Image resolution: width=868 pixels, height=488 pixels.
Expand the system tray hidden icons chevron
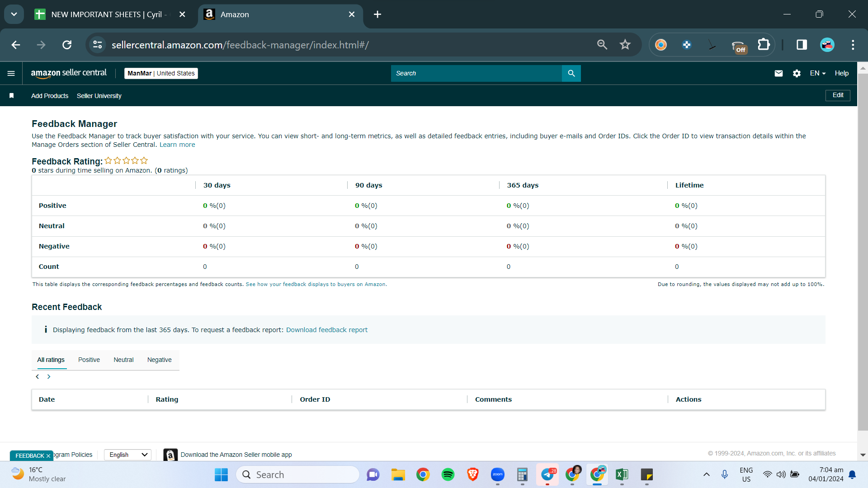click(x=706, y=474)
